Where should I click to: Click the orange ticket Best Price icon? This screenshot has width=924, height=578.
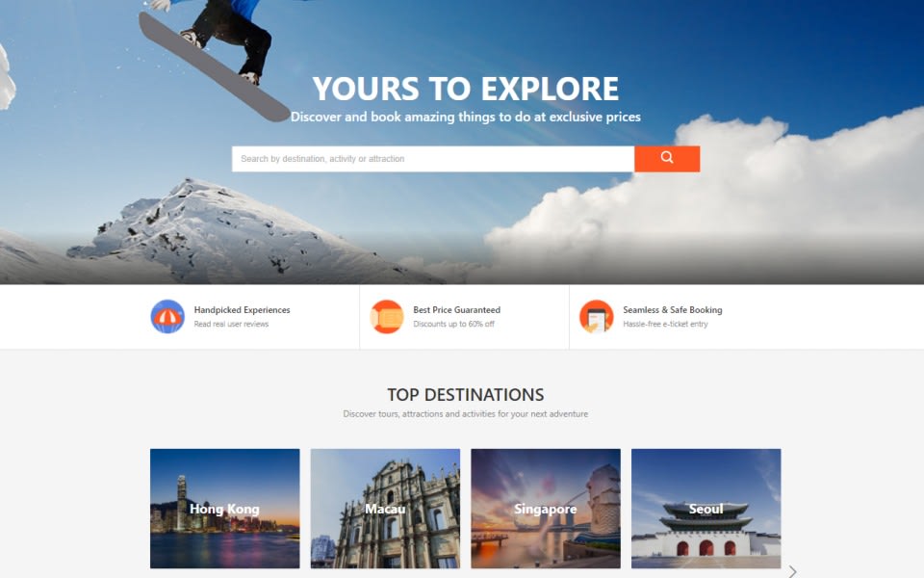pyautogui.click(x=387, y=317)
